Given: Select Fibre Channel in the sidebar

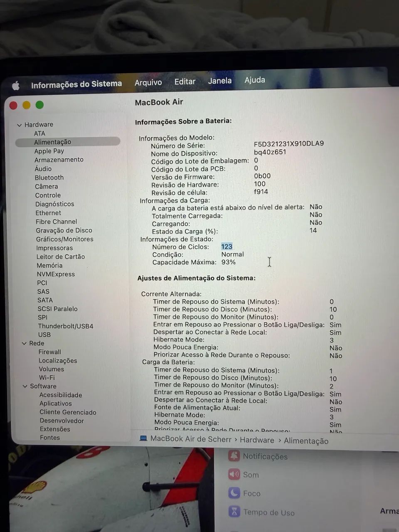Looking at the screenshot, I should click(x=56, y=222).
